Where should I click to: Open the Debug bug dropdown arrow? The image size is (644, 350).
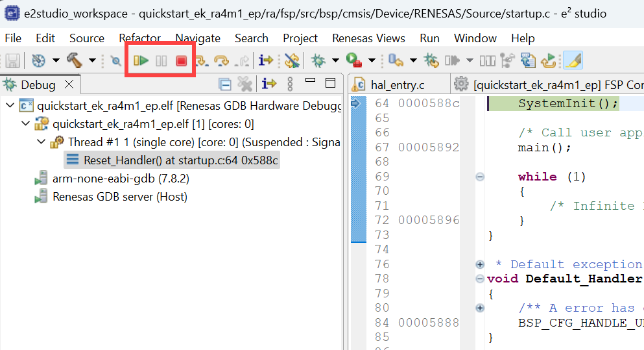point(335,61)
